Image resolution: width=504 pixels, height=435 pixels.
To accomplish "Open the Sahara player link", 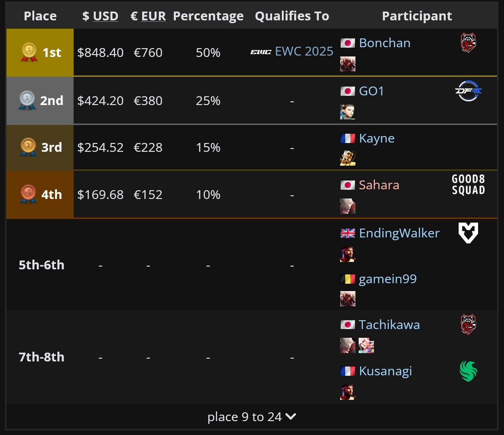I will [379, 185].
